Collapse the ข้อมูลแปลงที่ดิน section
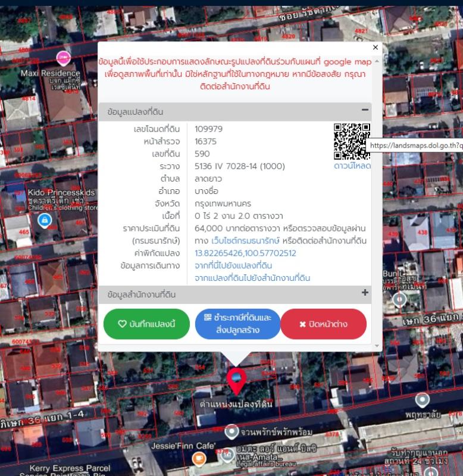 (x=365, y=110)
